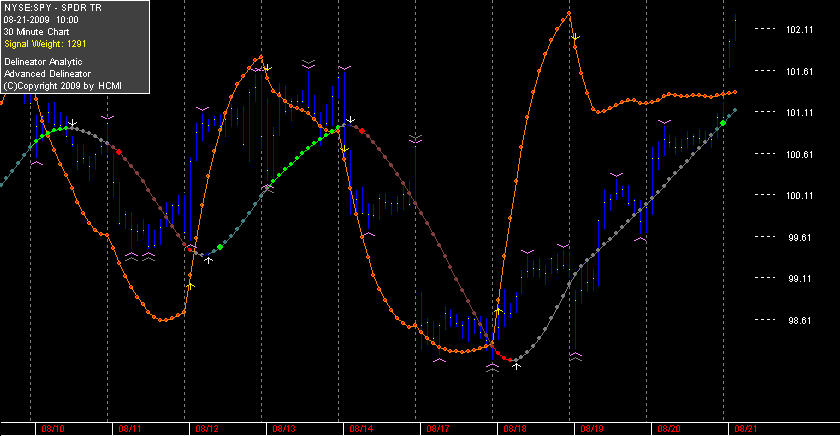Click the 08/12 date label
The height and width of the screenshot is (436, 840).
pos(207,429)
